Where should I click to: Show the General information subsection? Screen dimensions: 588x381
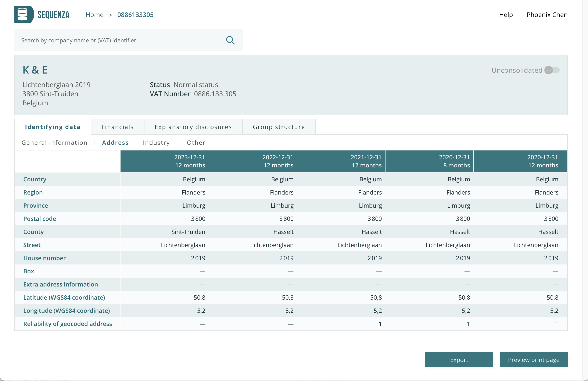[54, 143]
